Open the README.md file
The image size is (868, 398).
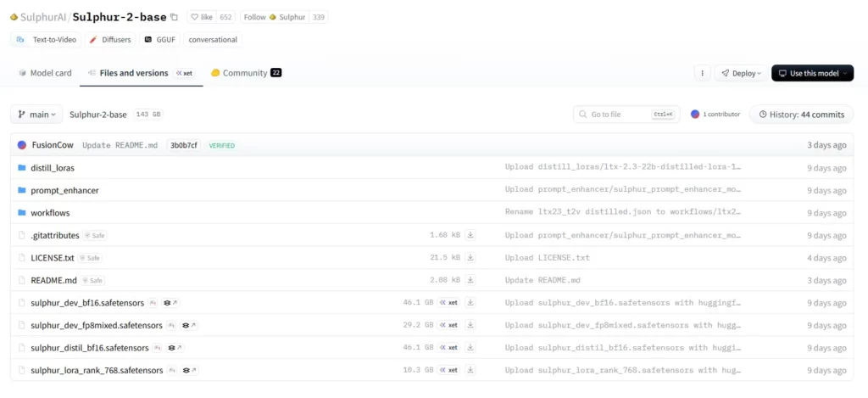[53, 281]
